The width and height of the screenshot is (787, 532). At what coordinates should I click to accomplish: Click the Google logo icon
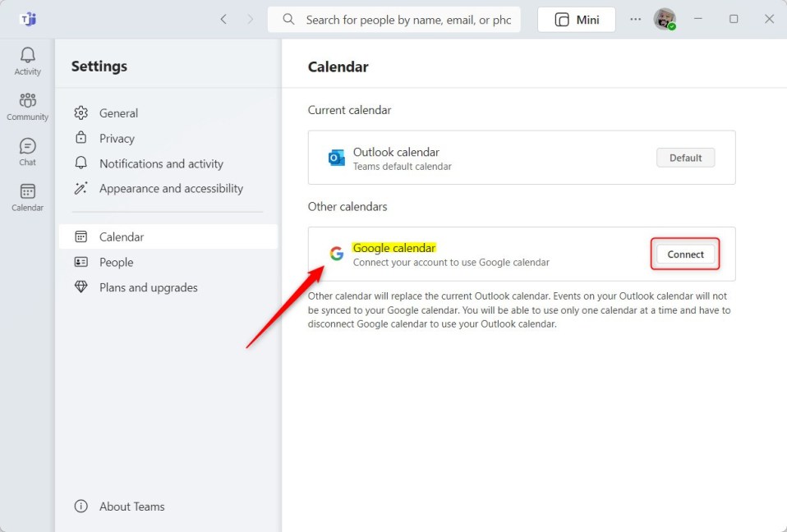pos(336,254)
